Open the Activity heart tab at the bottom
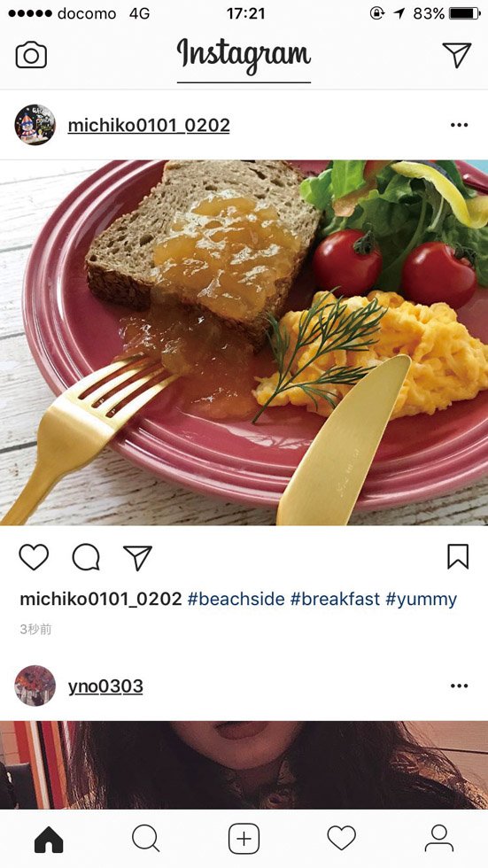 click(x=341, y=839)
